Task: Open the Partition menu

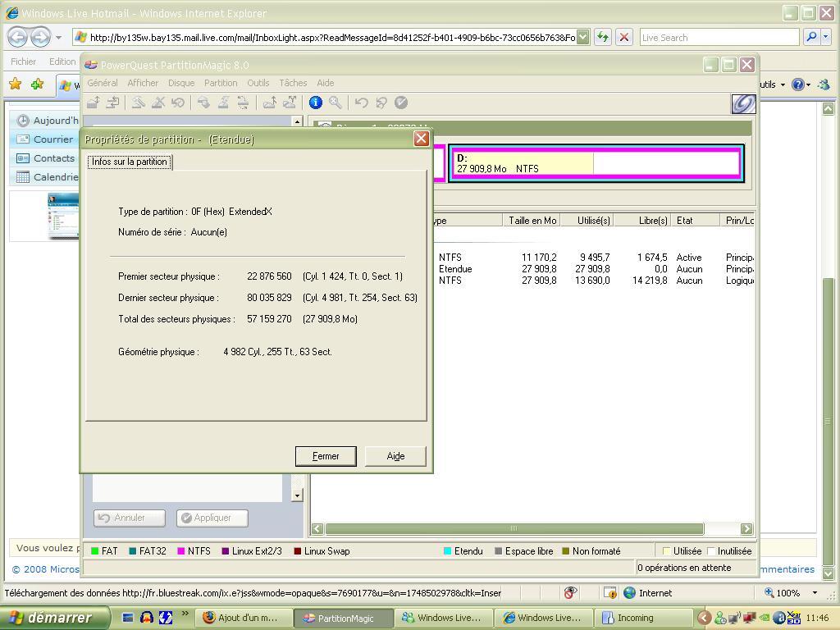Action: [x=220, y=83]
